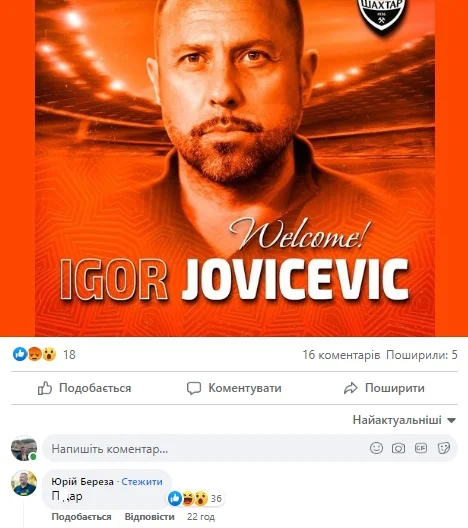This screenshot has width=468, height=528.
Task: Click the wow reaction emoji on post
Action: pyautogui.click(x=49, y=354)
